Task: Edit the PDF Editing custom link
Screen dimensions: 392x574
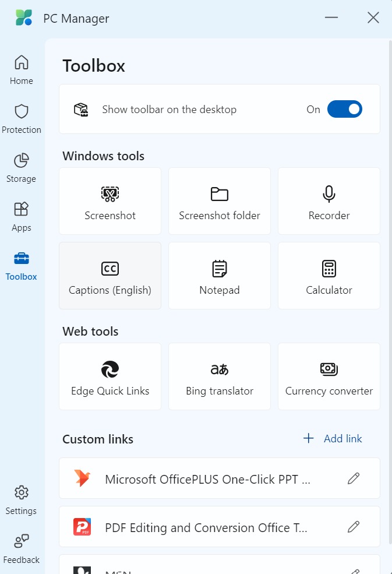Action: [x=354, y=527]
